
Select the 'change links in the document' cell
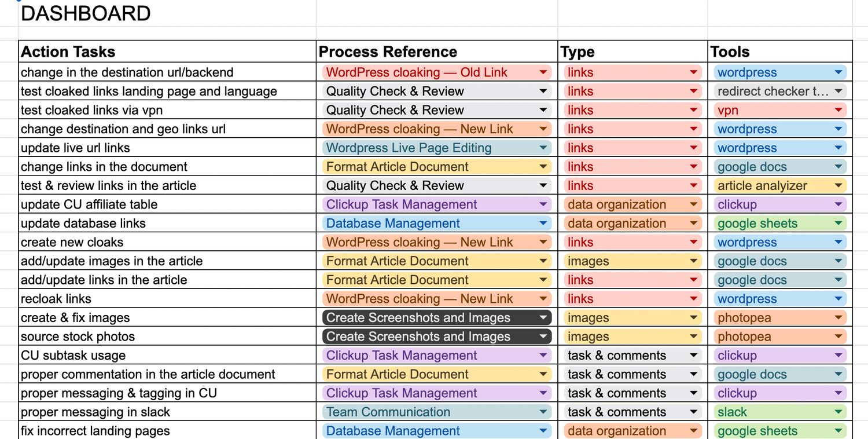(x=167, y=166)
